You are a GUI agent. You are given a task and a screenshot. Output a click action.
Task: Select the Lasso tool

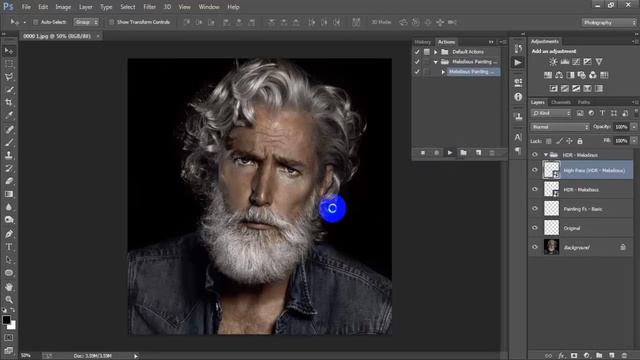click(x=9, y=77)
